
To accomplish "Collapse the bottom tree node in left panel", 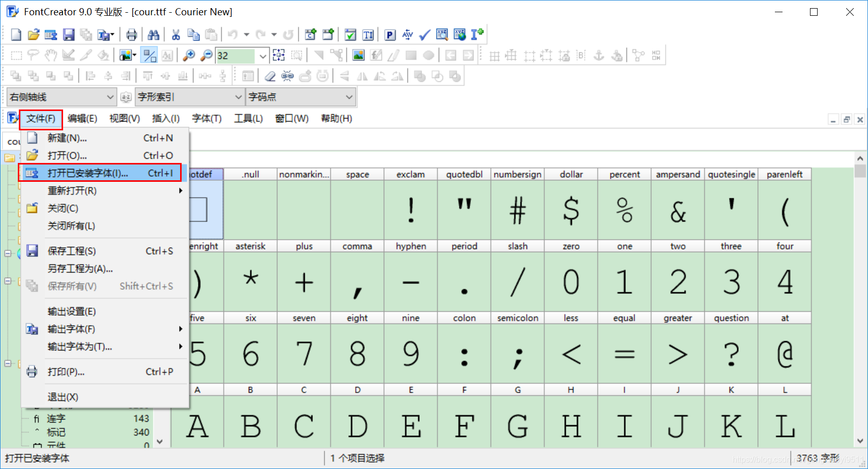I will (8, 364).
